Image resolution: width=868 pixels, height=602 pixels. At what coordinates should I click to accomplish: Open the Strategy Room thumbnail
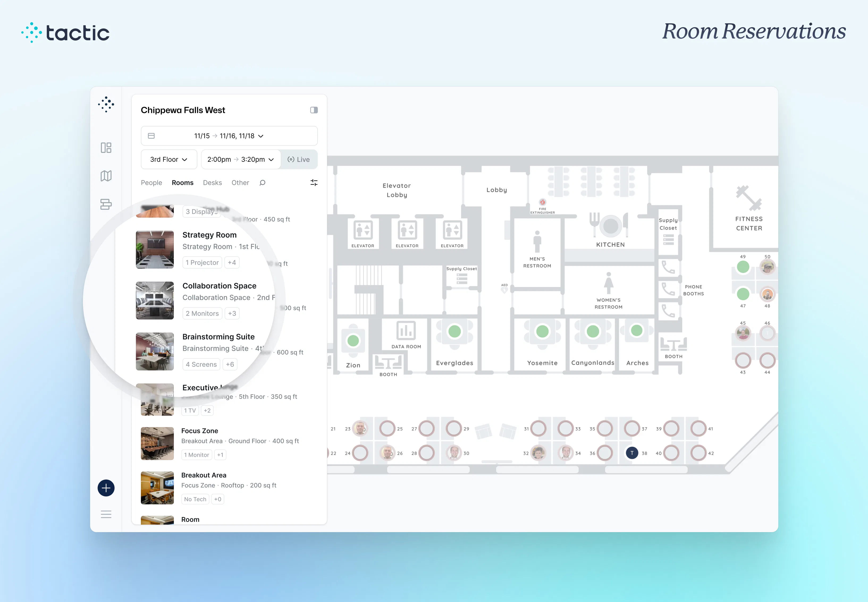point(155,250)
